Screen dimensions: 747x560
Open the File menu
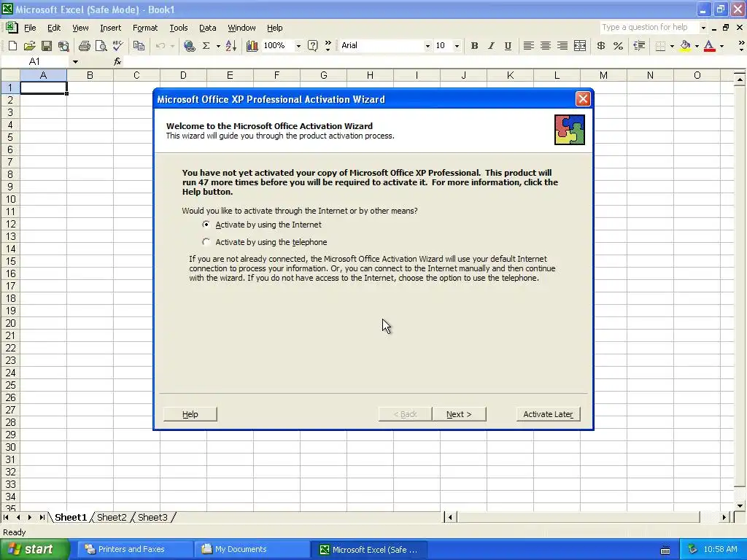click(30, 28)
